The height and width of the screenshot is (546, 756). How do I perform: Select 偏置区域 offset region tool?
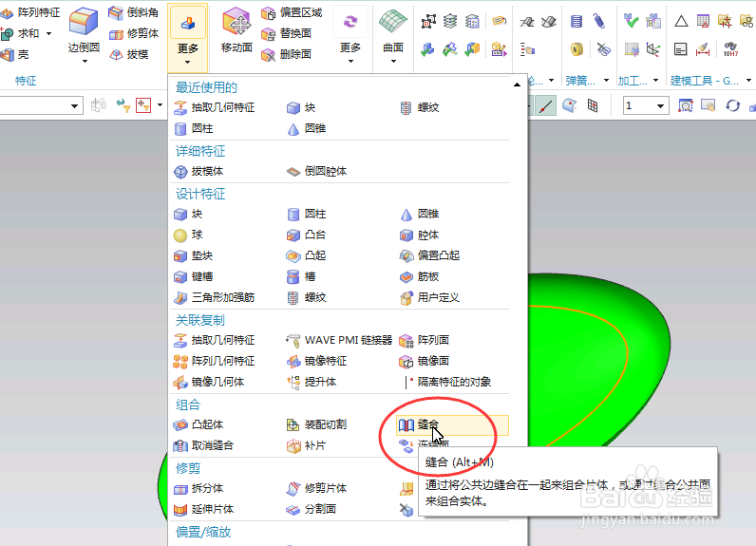coord(292,12)
